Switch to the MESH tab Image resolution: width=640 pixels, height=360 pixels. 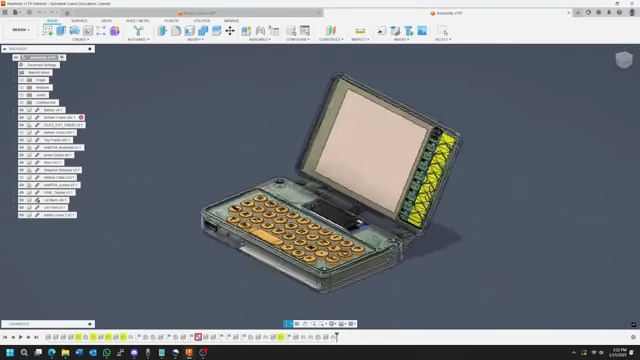click(x=107, y=21)
